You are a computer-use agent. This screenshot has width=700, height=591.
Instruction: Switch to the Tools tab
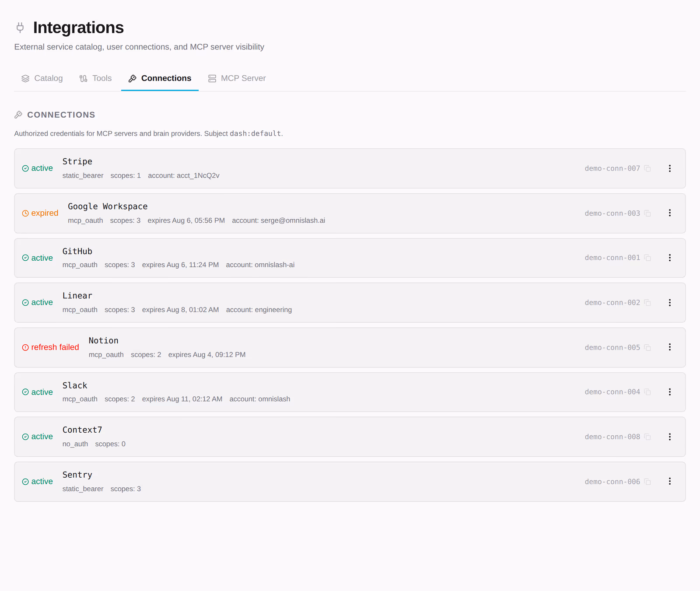coord(95,78)
